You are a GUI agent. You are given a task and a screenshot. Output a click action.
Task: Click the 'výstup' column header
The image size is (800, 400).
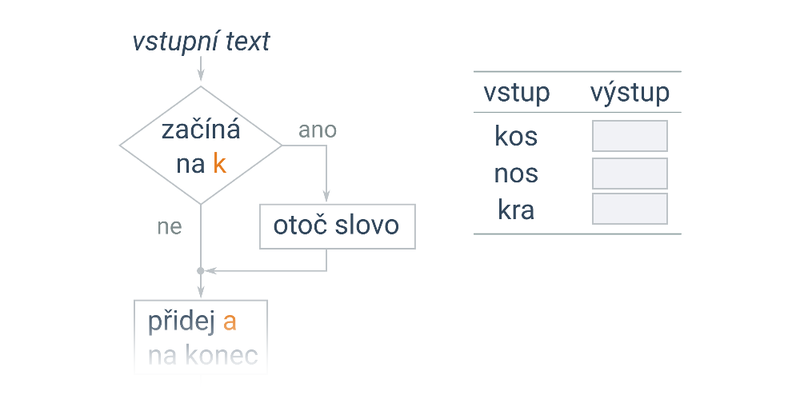pyautogui.click(x=630, y=93)
